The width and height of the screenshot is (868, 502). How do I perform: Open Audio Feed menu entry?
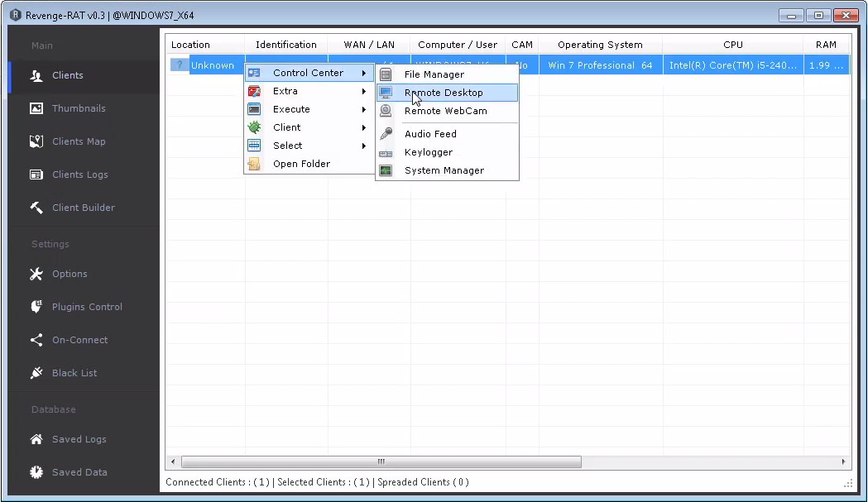pyautogui.click(x=448, y=134)
